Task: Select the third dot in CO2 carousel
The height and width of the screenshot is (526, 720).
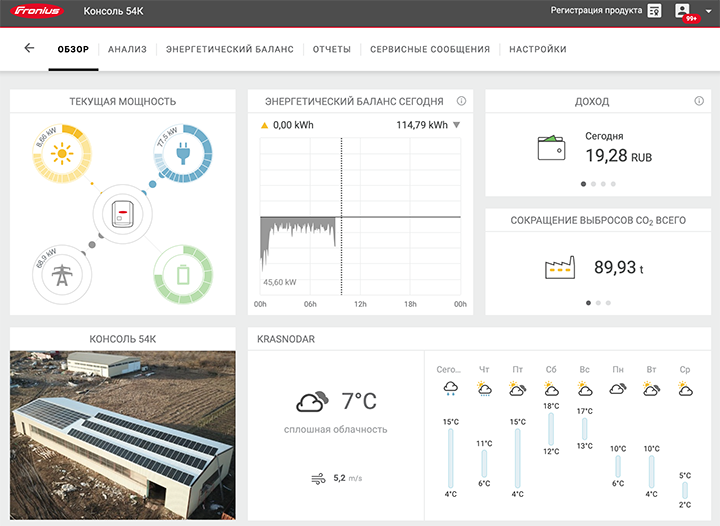Action: tap(608, 303)
